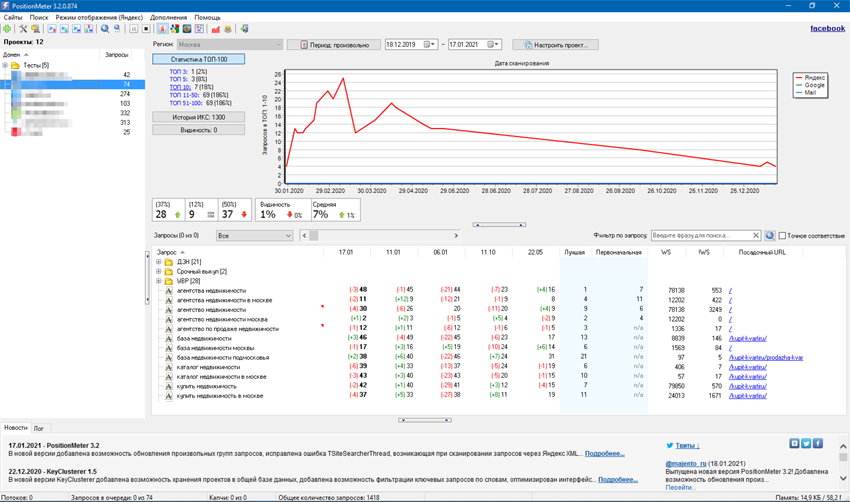
Task: Click the splitter handle above the news panel
Action: coord(425,420)
